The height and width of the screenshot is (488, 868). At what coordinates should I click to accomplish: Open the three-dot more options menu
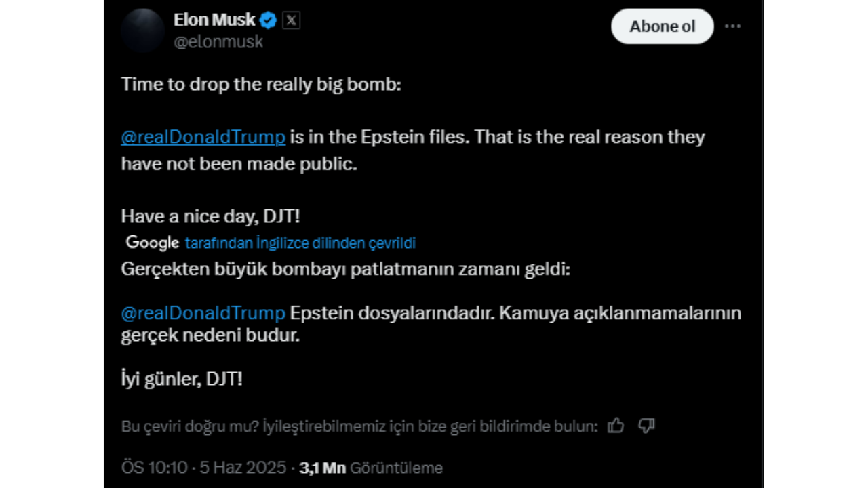tap(732, 26)
